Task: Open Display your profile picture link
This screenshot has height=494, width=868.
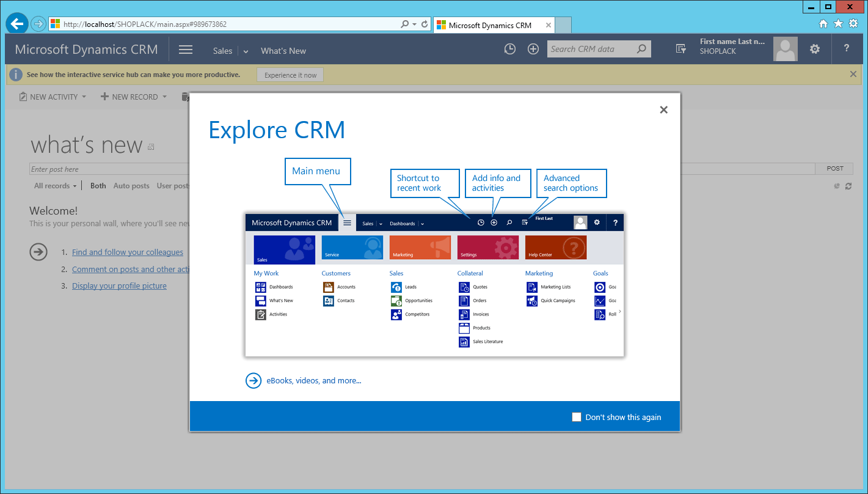Action: [x=119, y=286]
